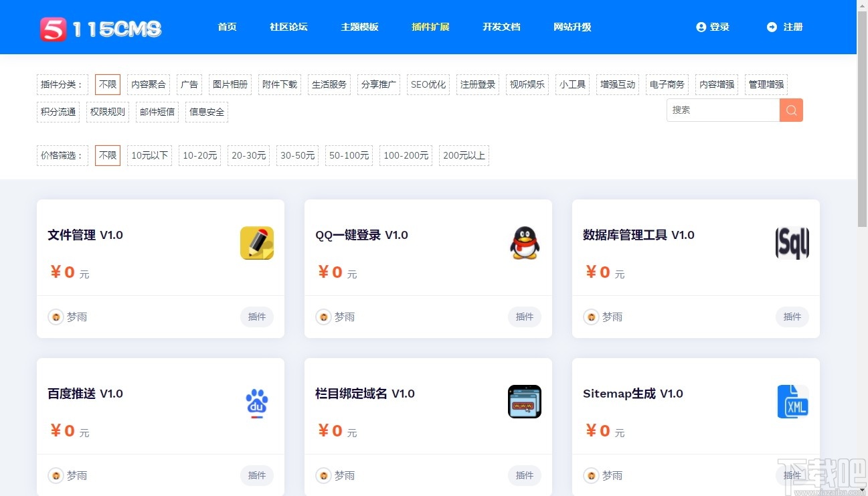868x496 pixels.
Task: Open the QQ一键登录 V1.0 plugin title
Action: click(362, 235)
